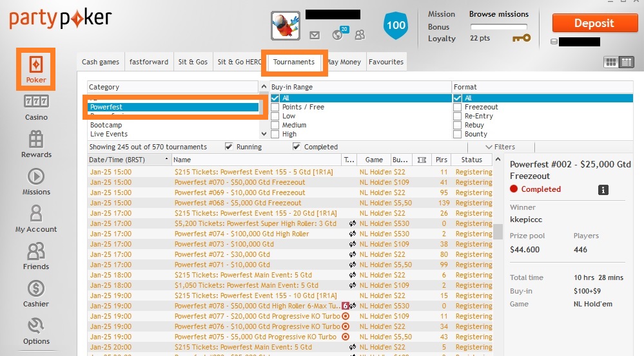Open the friends icon beside globe
The image size is (644, 356).
(360, 35)
